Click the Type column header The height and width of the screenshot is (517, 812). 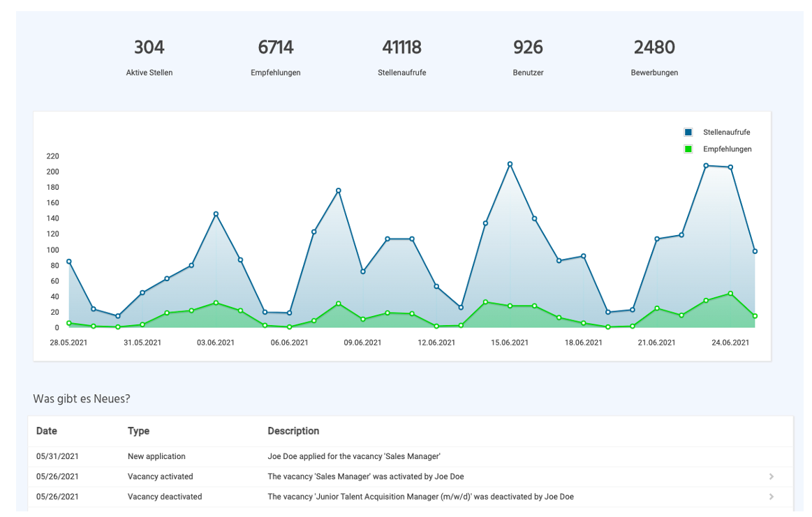(138, 431)
